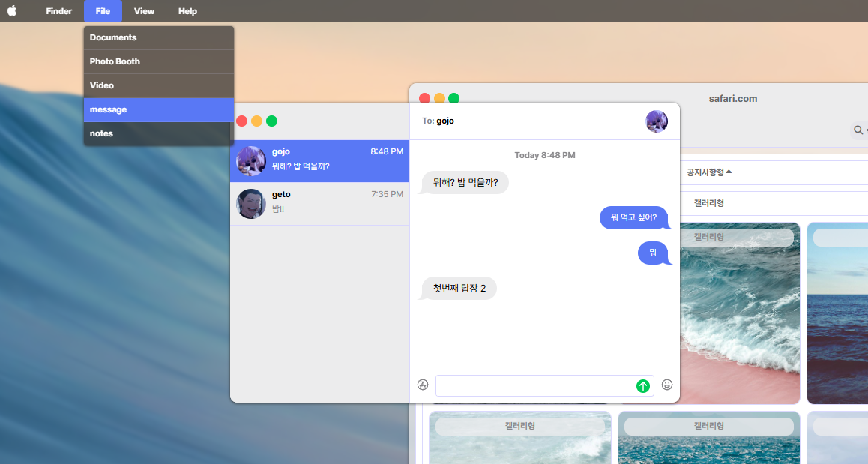Open the Finder menu
The image size is (868, 464).
coord(58,11)
